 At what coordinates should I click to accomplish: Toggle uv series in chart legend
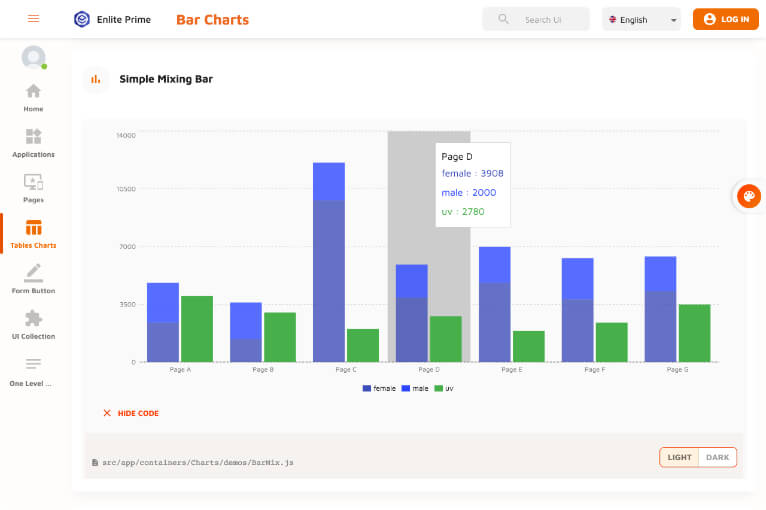(x=444, y=388)
